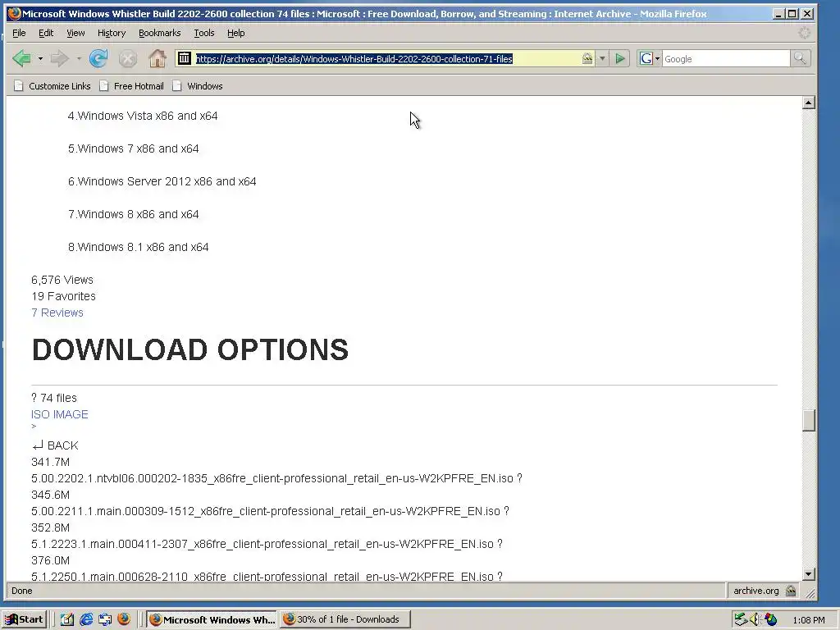Click the green Go arrow button

pyautogui.click(x=620, y=58)
